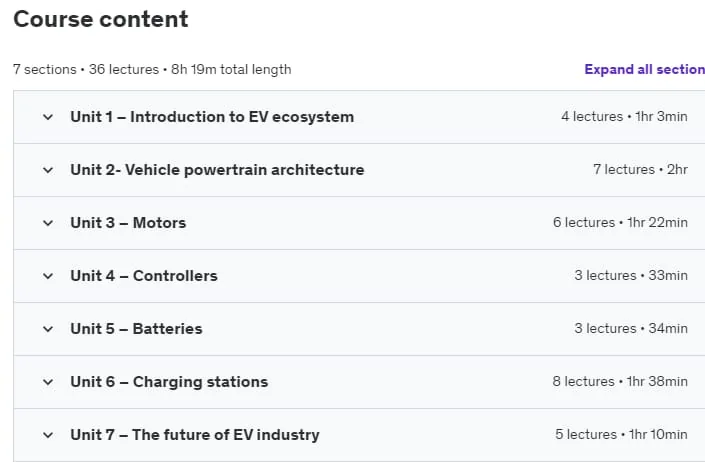Select Unit 4 – Controllers section title
This screenshot has height=462, width=705.
(x=144, y=276)
